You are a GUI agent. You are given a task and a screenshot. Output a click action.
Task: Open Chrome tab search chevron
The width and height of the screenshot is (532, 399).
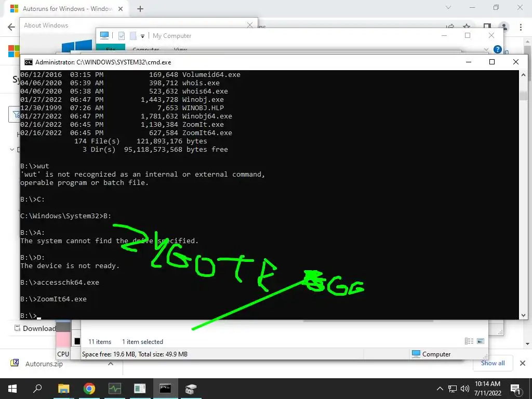coord(448,7)
